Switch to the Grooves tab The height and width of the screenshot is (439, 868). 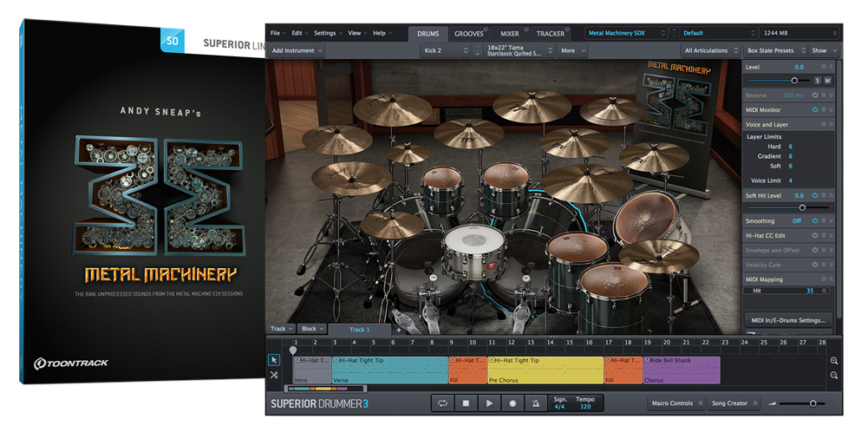[x=469, y=34]
